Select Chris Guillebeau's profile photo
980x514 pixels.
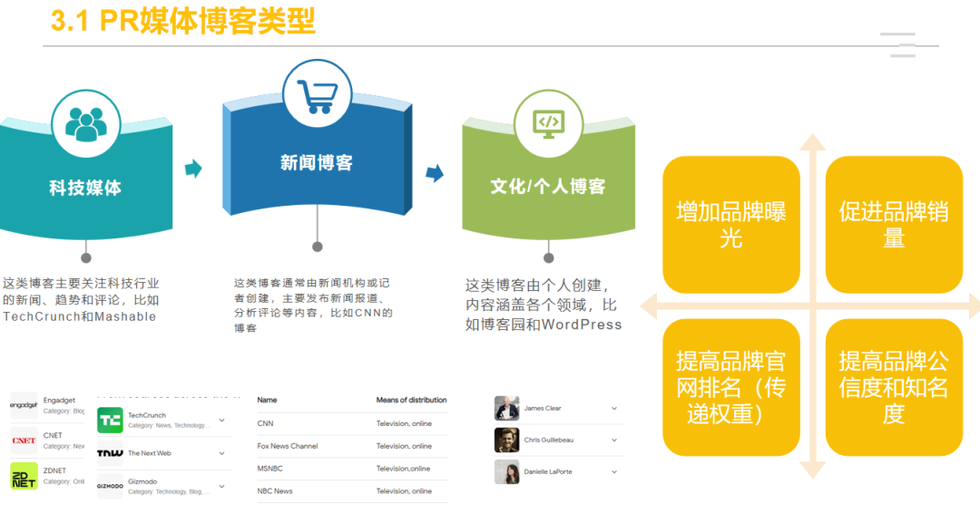(507, 441)
